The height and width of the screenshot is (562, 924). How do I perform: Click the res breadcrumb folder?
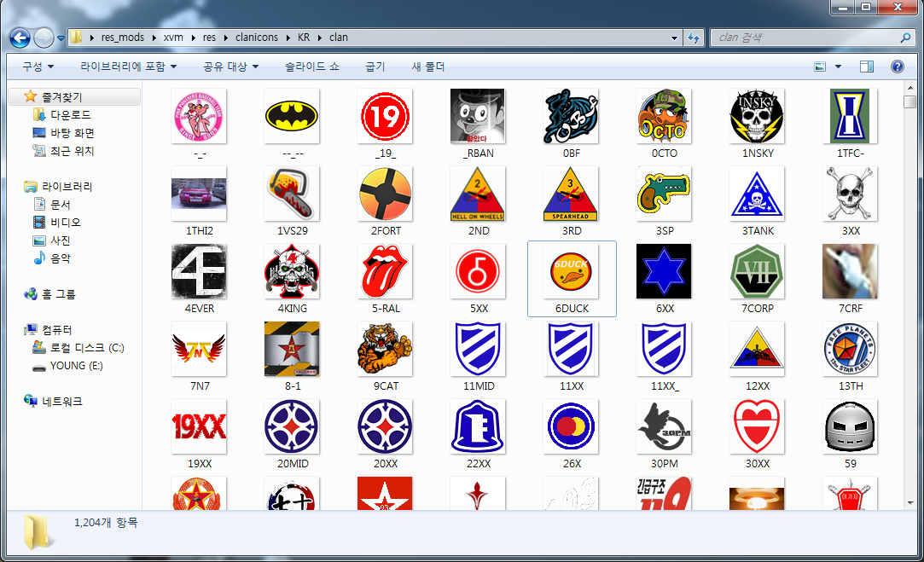click(209, 38)
